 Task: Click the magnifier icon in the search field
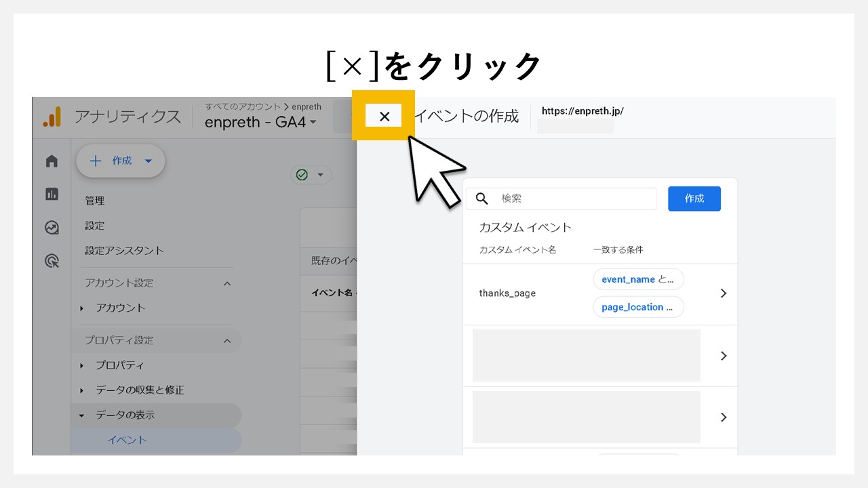click(481, 199)
